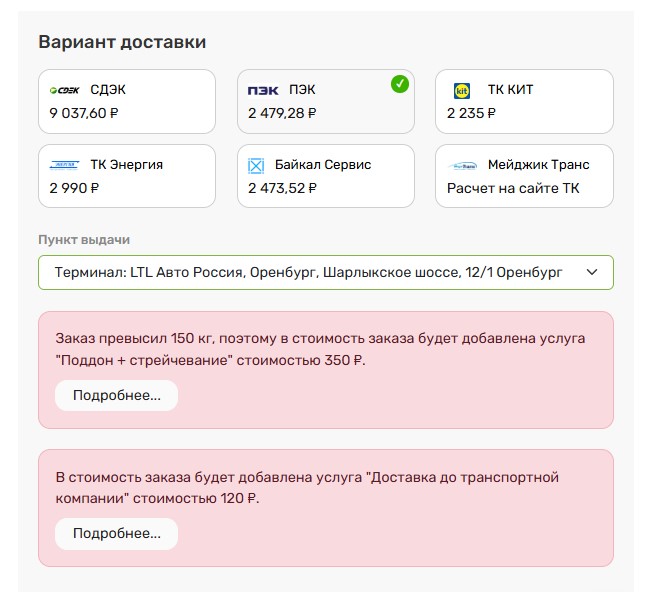
Task: Select СДЭК delivery for 9 037,60 ₽
Action: tap(127, 101)
